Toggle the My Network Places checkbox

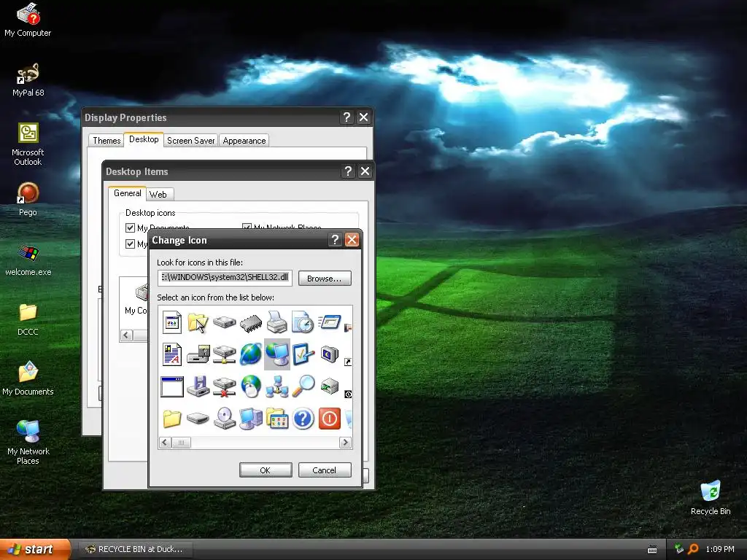click(247, 227)
